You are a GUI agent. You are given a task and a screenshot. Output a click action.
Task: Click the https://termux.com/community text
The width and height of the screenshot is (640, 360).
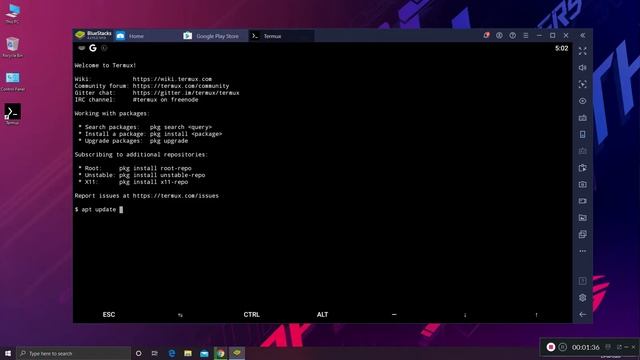(181, 86)
